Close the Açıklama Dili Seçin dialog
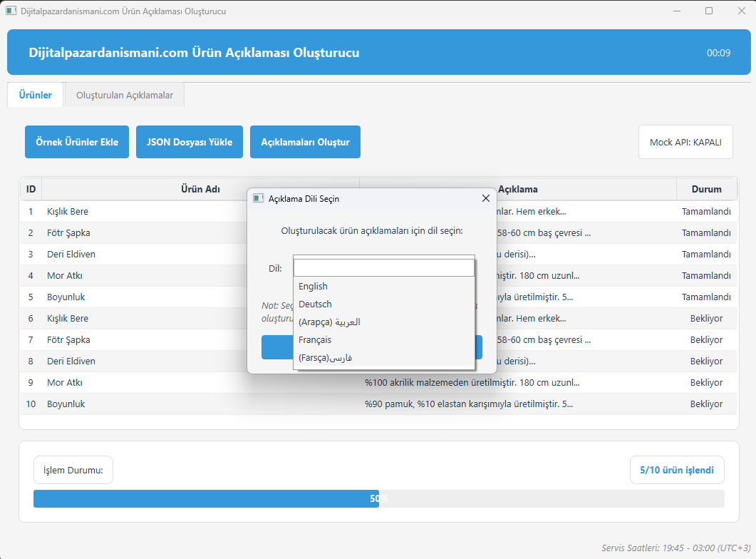Screen dimensions: 756x559 tap(485, 199)
